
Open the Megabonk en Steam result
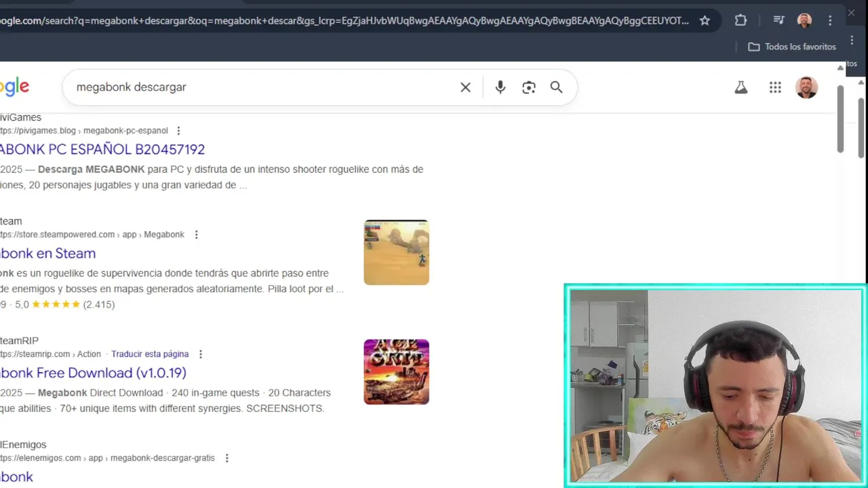pos(47,253)
